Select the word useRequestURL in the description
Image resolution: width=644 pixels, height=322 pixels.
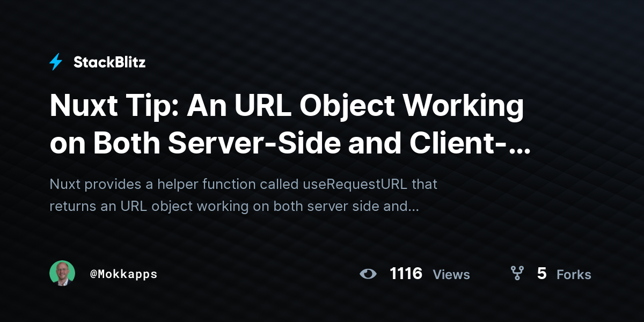(356, 185)
